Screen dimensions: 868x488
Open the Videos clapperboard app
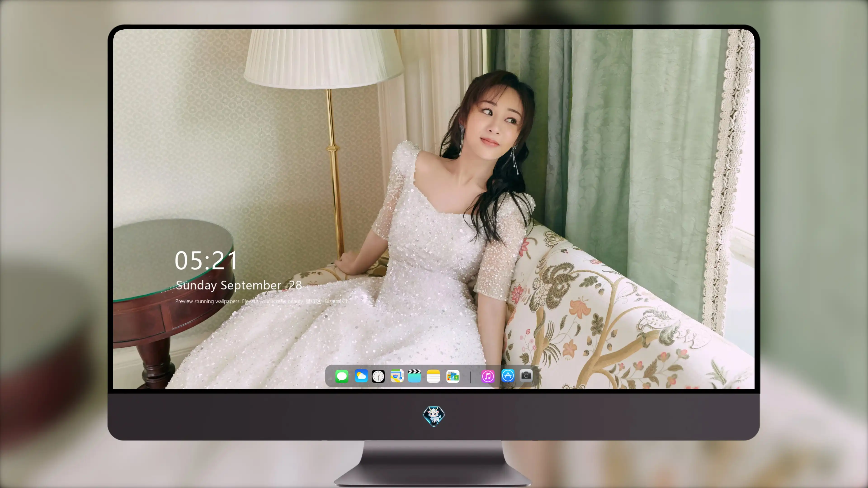[415, 376]
